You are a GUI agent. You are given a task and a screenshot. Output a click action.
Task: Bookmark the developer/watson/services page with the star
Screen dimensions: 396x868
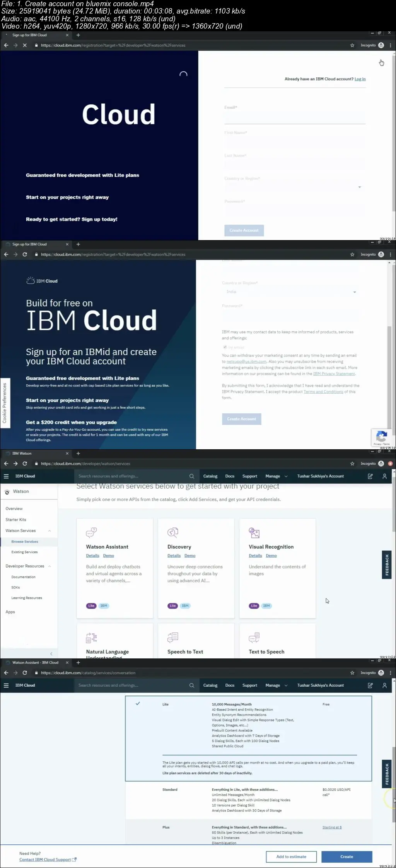pyautogui.click(x=352, y=464)
